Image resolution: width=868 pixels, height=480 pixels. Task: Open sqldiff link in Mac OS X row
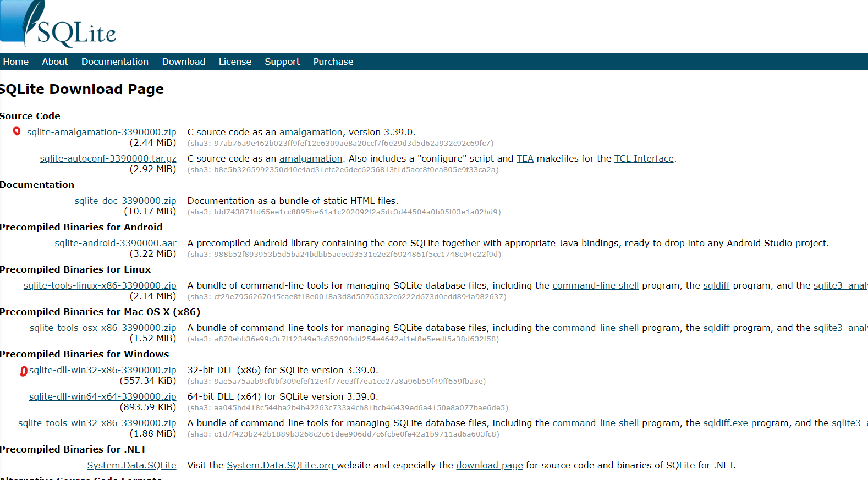coord(717,328)
